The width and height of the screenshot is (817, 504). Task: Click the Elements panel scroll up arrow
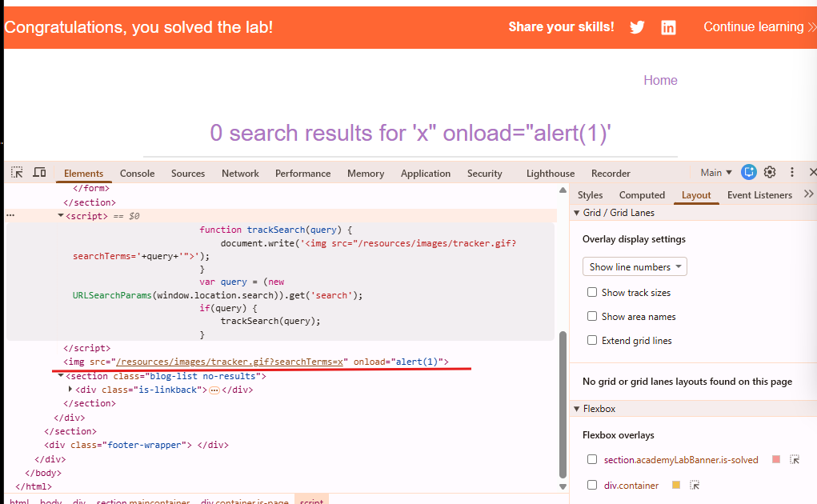coord(563,190)
